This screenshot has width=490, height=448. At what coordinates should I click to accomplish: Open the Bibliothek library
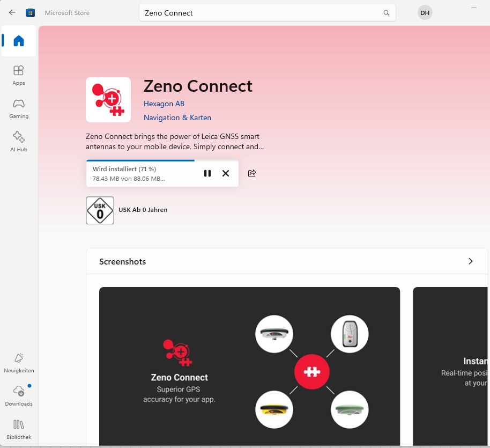19,429
